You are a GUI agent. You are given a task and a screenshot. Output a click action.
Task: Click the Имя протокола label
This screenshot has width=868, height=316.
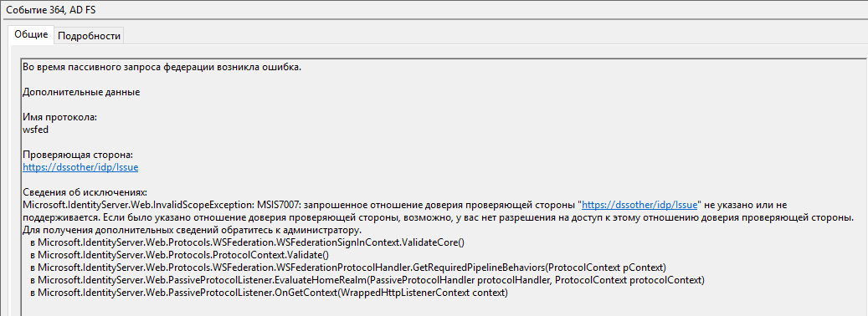pyautogui.click(x=60, y=118)
